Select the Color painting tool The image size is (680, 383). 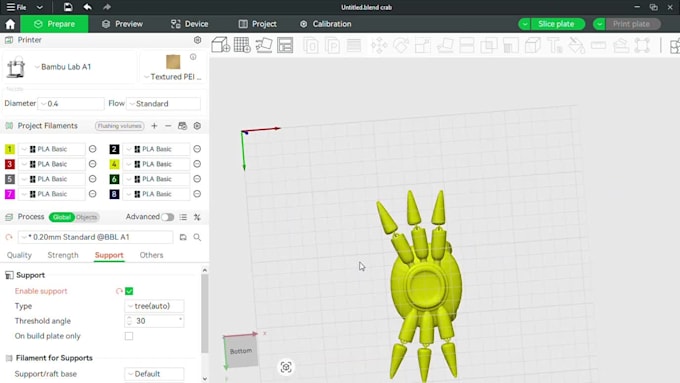tap(576, 45)
